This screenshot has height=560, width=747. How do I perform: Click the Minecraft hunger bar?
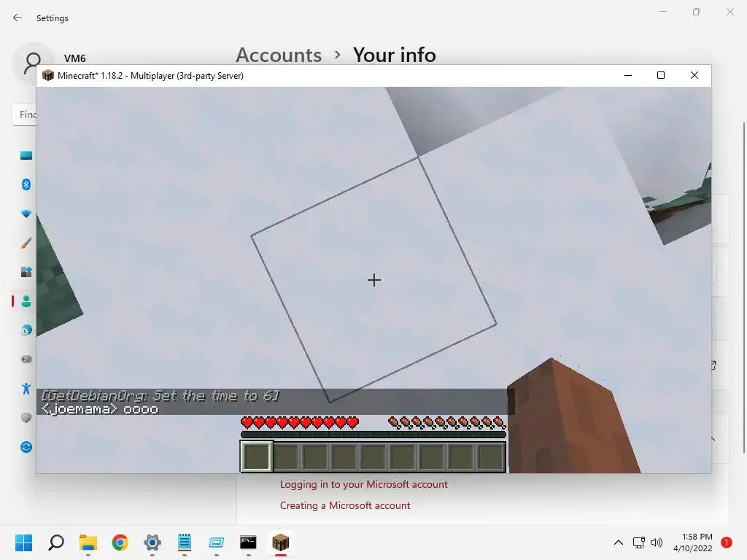pos(446,422)
